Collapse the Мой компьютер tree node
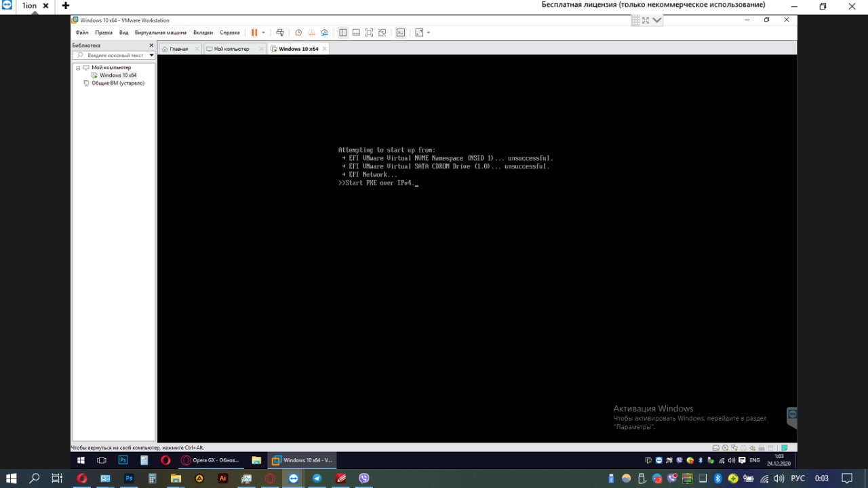This screenshot has width=868, height=488. (x=78, y=68)
